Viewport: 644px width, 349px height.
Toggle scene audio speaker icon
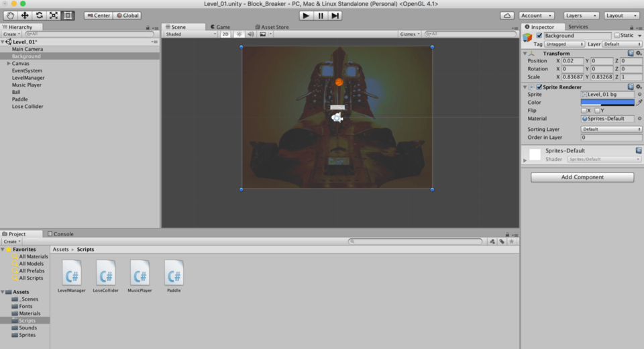coord(251,34)
